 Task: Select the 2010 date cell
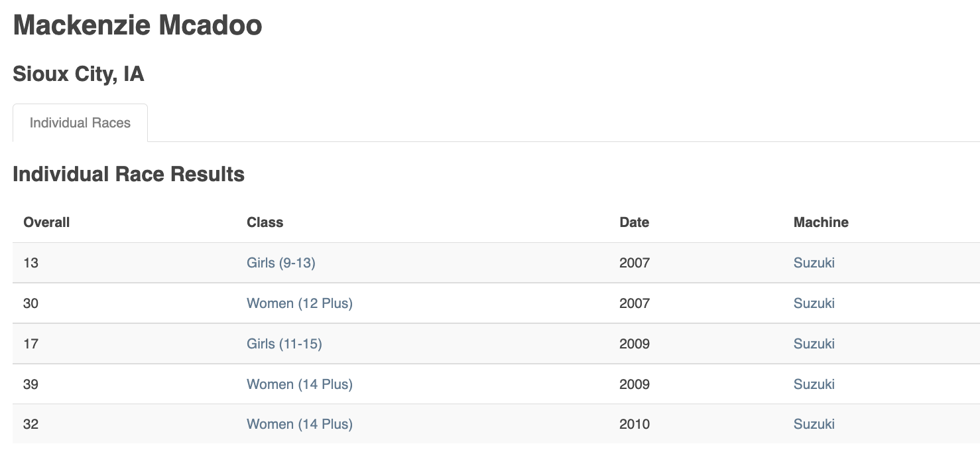[x=635, y=424]
